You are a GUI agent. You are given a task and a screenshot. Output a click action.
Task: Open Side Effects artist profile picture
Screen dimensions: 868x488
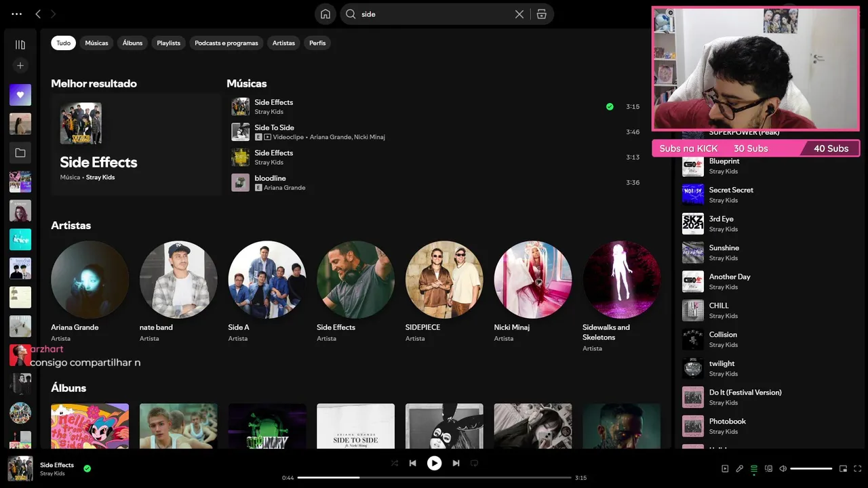(x=355, y=280)
